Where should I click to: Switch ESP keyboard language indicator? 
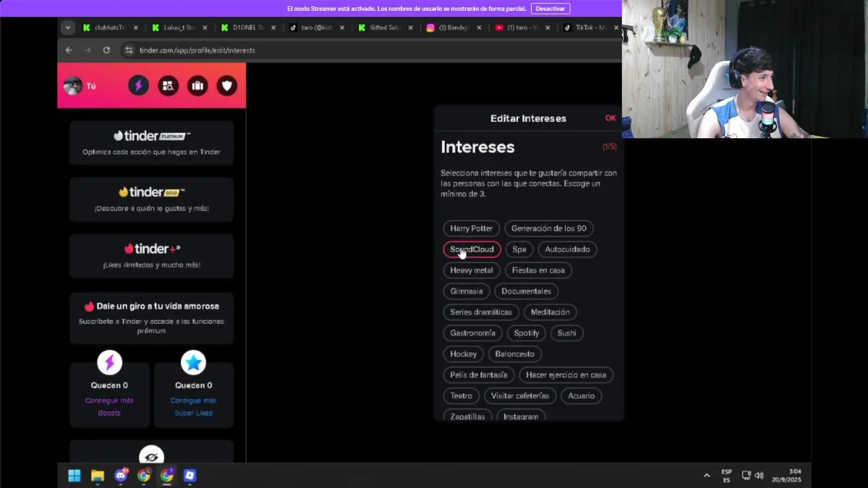[x=727, y=476]
